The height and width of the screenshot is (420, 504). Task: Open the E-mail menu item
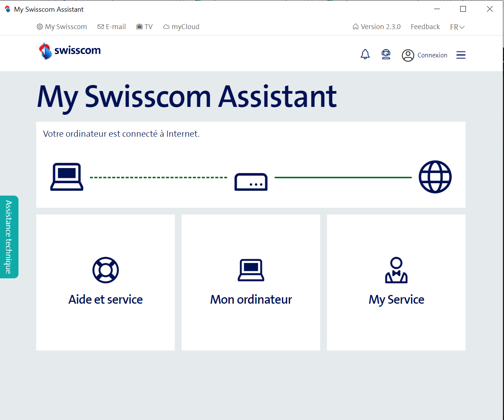[112, 27]
